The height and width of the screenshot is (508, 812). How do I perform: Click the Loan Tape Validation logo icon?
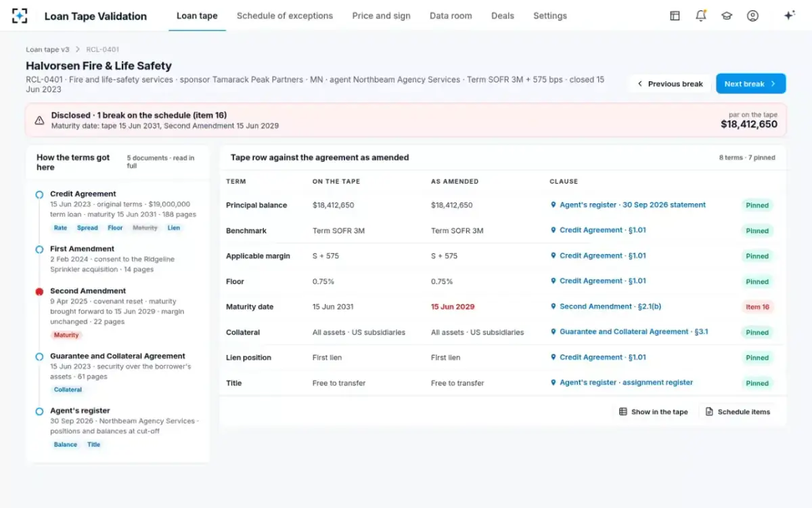(20, 16)
